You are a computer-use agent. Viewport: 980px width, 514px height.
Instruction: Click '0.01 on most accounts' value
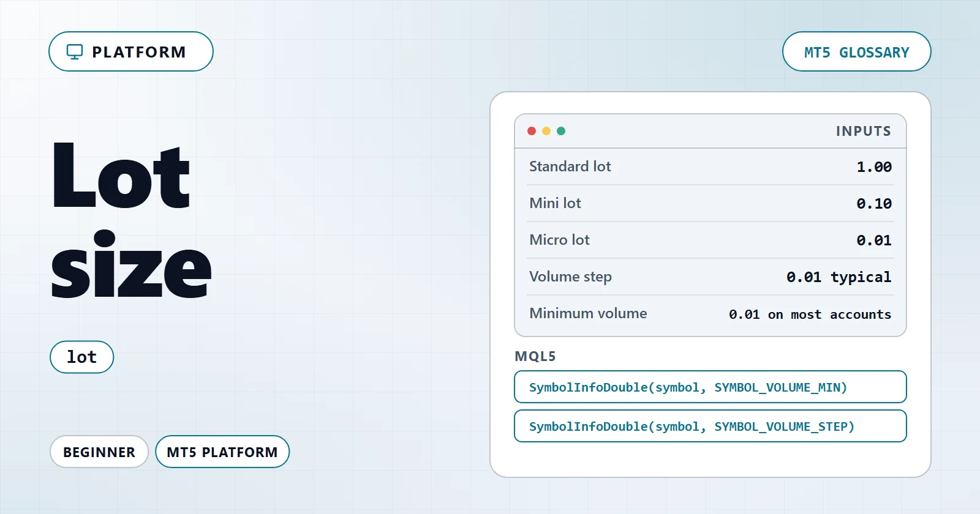(810, 315)
